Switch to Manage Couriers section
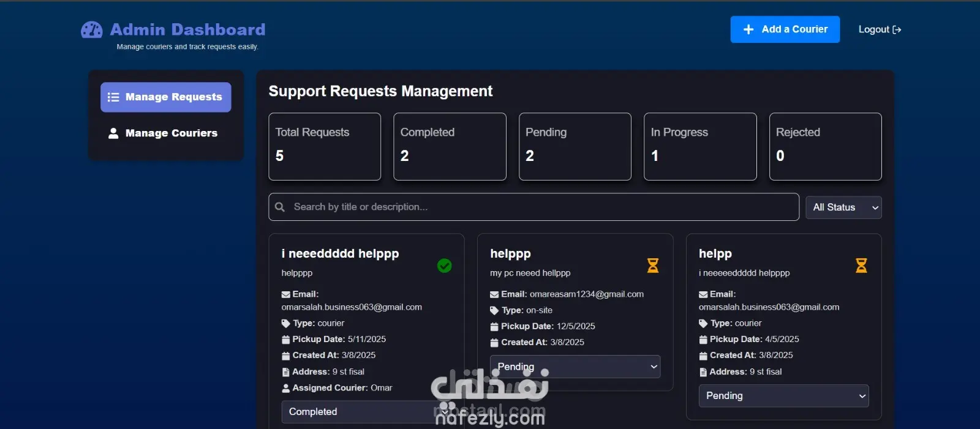Viewport: 980px width, 429px height. [x=165, y=133]
